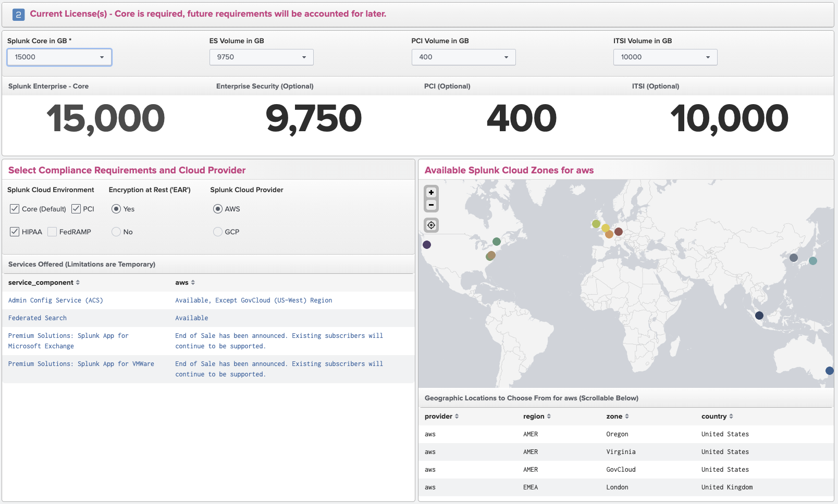Select the maroon marker in Germany
The height and width of the screenshot is (504, 838).
click(619, 232)
